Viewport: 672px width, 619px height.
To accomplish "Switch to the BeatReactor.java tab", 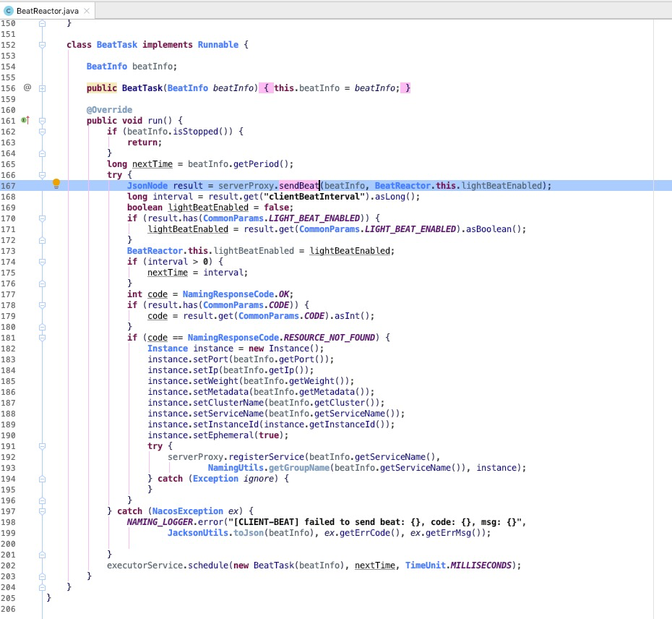I will 47,11.
